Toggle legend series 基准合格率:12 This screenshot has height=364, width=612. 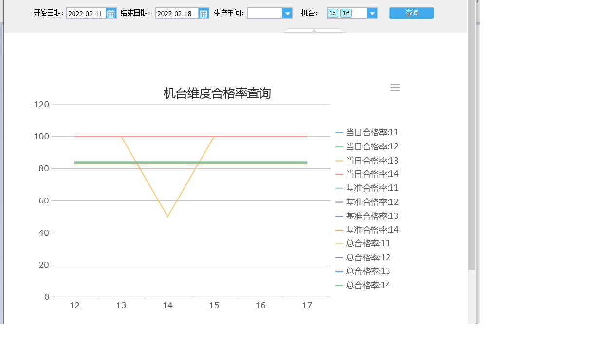367,202
